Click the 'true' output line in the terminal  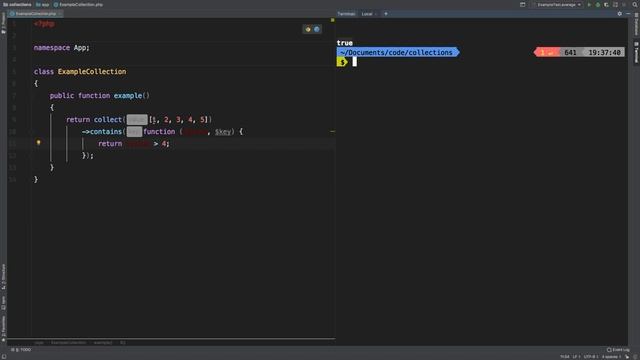pos(344,43)
